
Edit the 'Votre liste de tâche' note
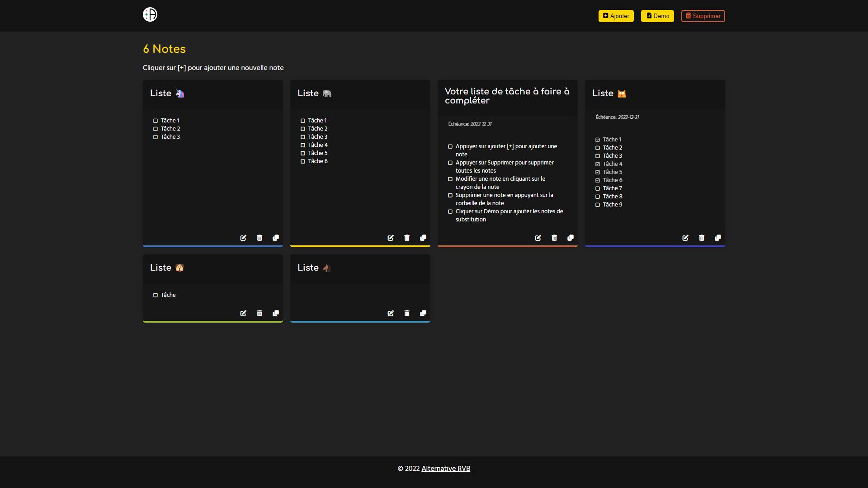click(x=538, y=238)
